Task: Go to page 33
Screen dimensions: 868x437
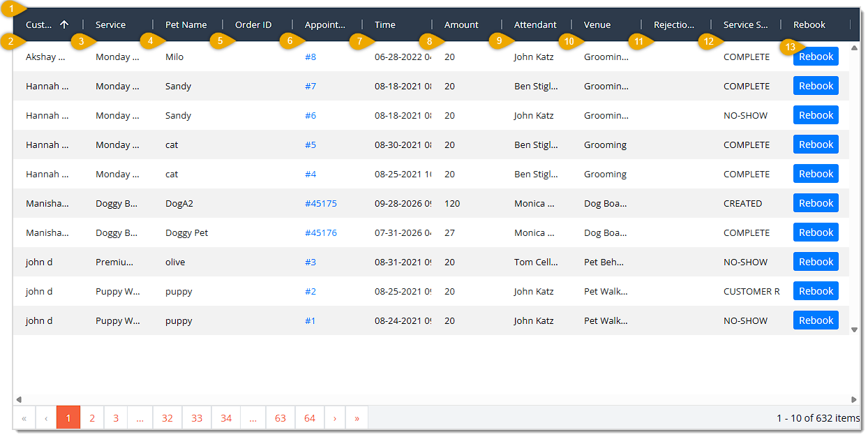Action: [197, 418]
